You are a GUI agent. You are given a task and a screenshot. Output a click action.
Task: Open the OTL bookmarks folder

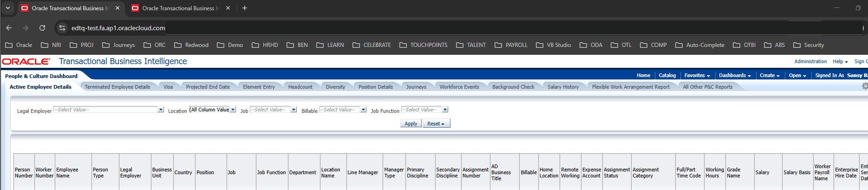(x=621, y=45)
